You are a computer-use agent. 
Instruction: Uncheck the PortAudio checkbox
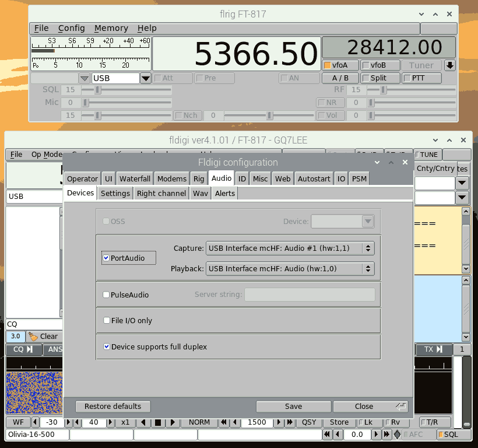(106, 258)
